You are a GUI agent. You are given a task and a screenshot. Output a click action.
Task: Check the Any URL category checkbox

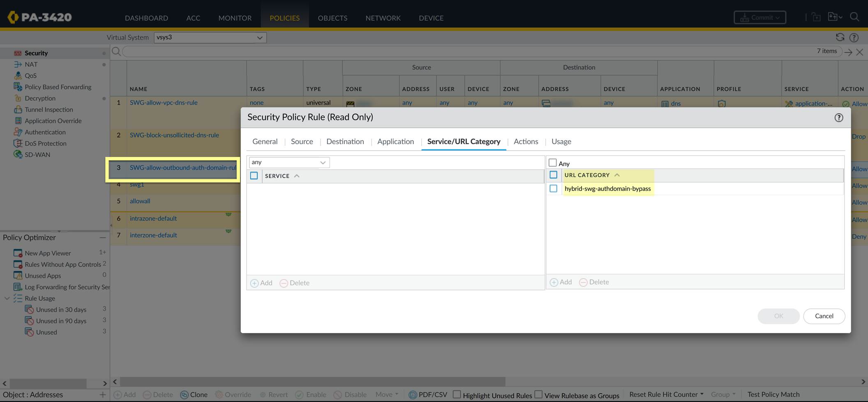pos(553,163)
